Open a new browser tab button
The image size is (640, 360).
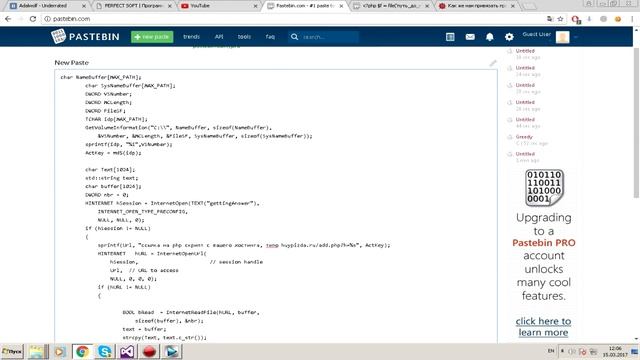tap(529, 6)
